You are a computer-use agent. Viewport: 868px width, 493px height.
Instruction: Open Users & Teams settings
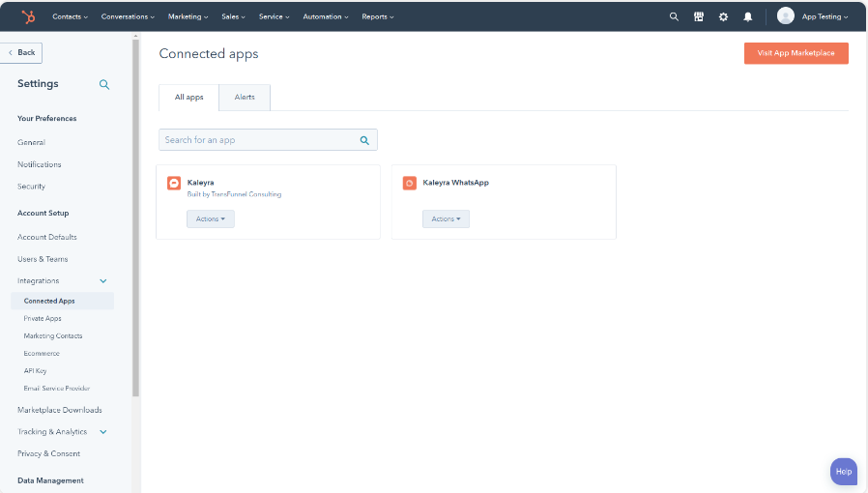tap(43, 259)
